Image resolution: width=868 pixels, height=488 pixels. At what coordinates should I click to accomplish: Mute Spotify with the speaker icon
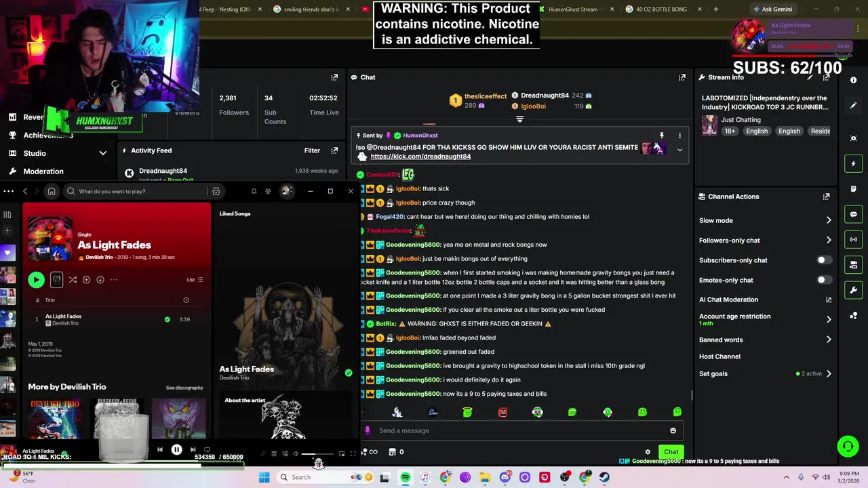pos(296,454)
